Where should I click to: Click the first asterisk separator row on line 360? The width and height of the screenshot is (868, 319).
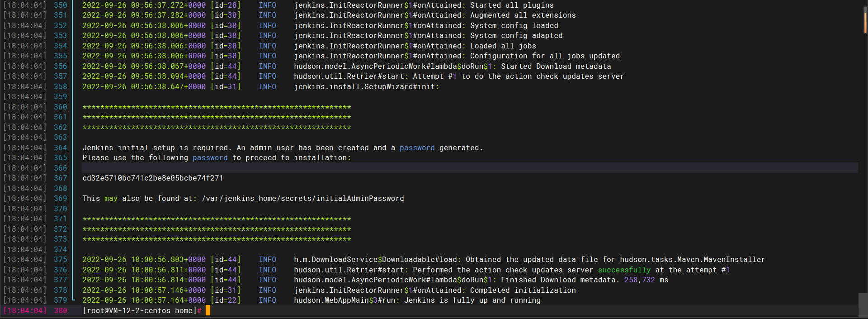point(217,107)
